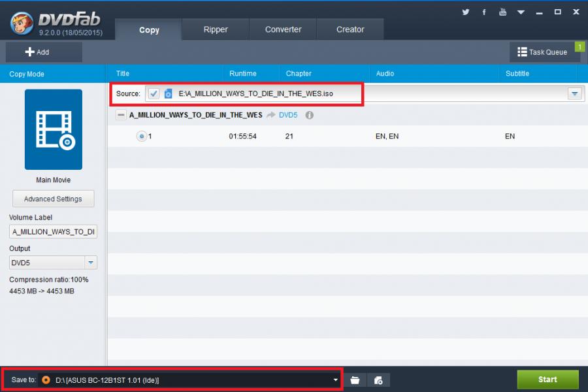Switch to the Converter tab
The width and height of the screenshot is (588, 392).
pos(283,29)
